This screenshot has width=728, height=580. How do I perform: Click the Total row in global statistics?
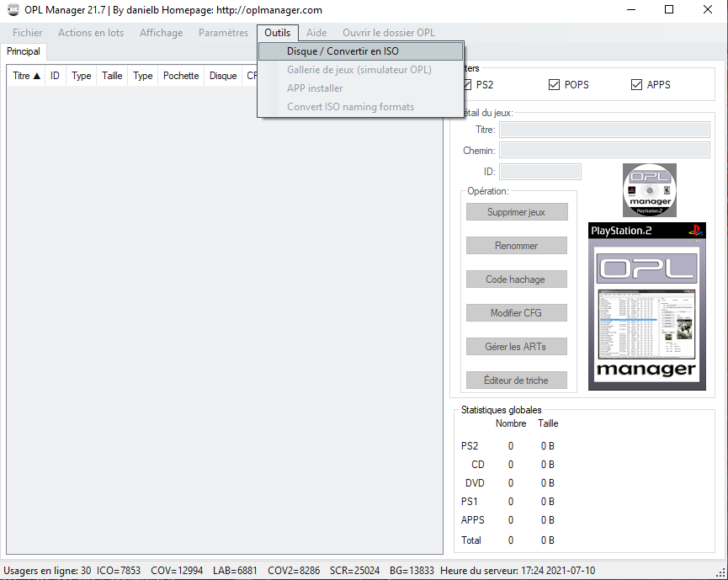click(508, 540)
